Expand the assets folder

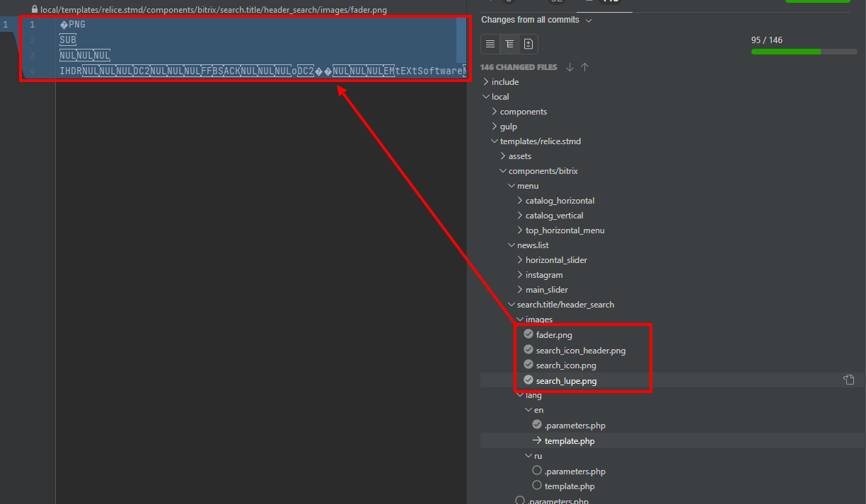pos(502,156)
